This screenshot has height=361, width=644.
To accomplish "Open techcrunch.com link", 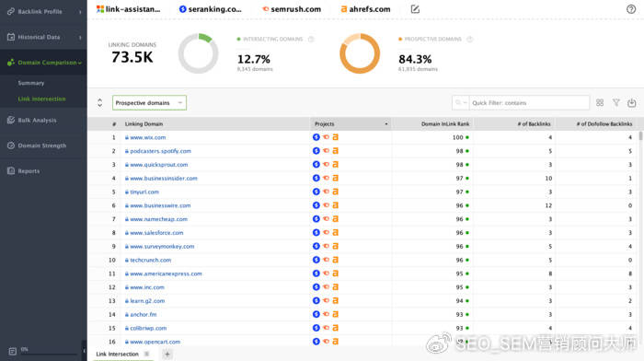I will point(150,260).
